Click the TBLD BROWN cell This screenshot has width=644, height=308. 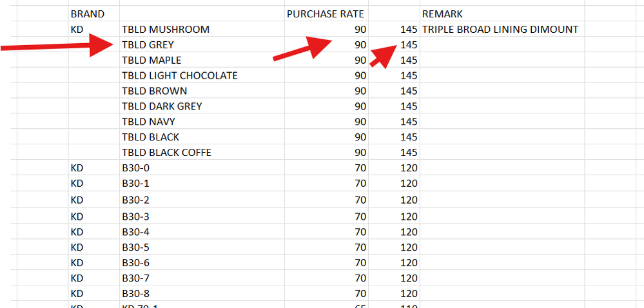tap(202, 91)
